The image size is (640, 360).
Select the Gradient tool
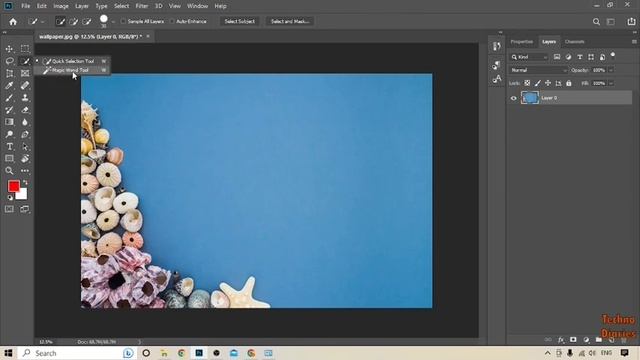(9, 122)
